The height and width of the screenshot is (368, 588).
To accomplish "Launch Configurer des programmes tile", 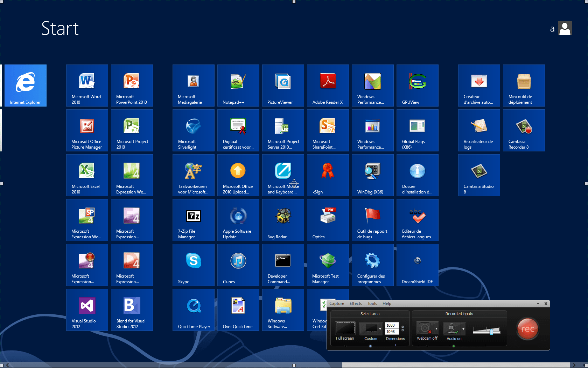I will [x=373, y=265].
